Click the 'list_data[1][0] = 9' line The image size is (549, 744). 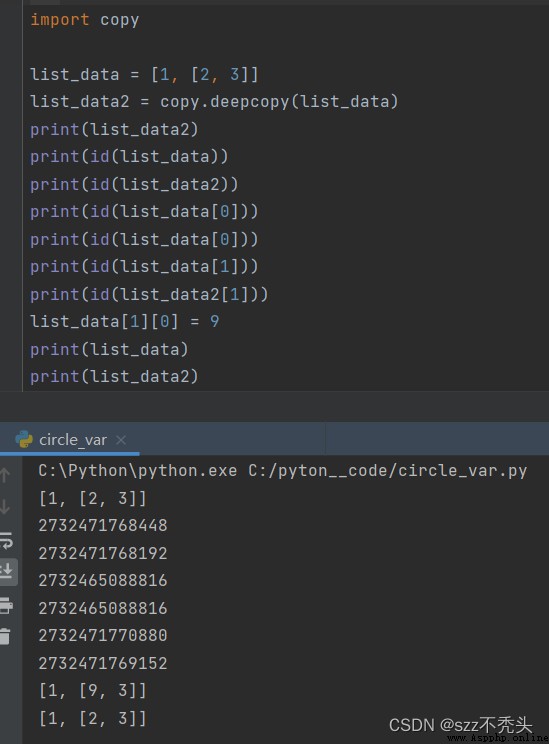(124, 322)
